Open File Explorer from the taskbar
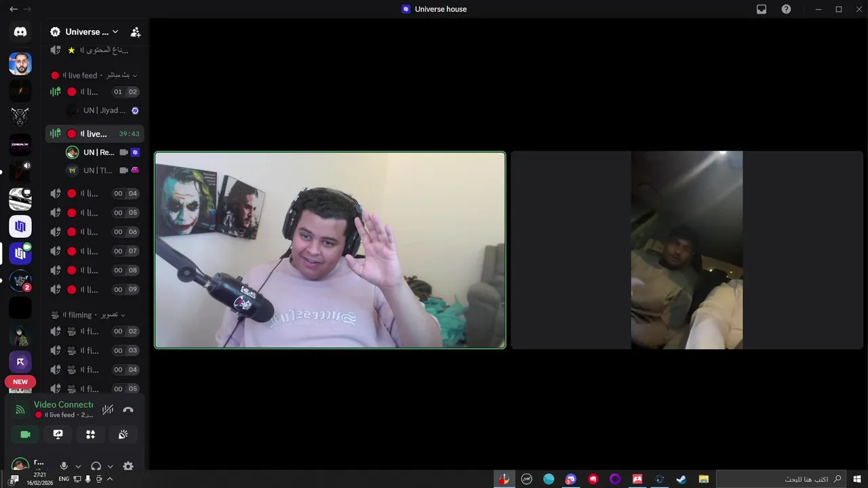This screenshot has width=868, height=488. click(704, 479)
